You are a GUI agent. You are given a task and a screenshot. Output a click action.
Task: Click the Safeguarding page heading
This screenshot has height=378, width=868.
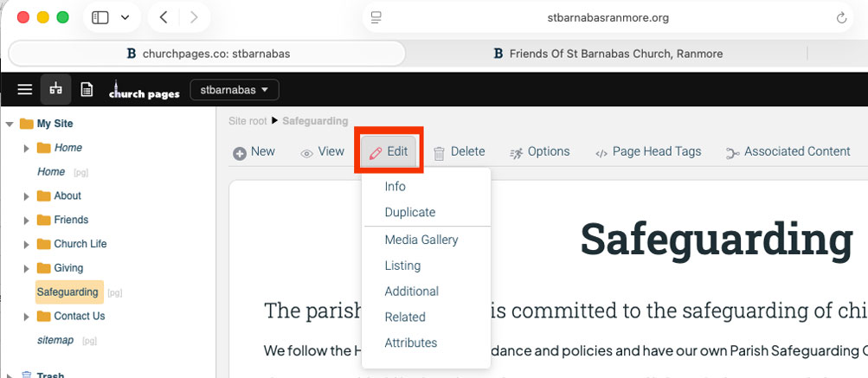(717, 239)
